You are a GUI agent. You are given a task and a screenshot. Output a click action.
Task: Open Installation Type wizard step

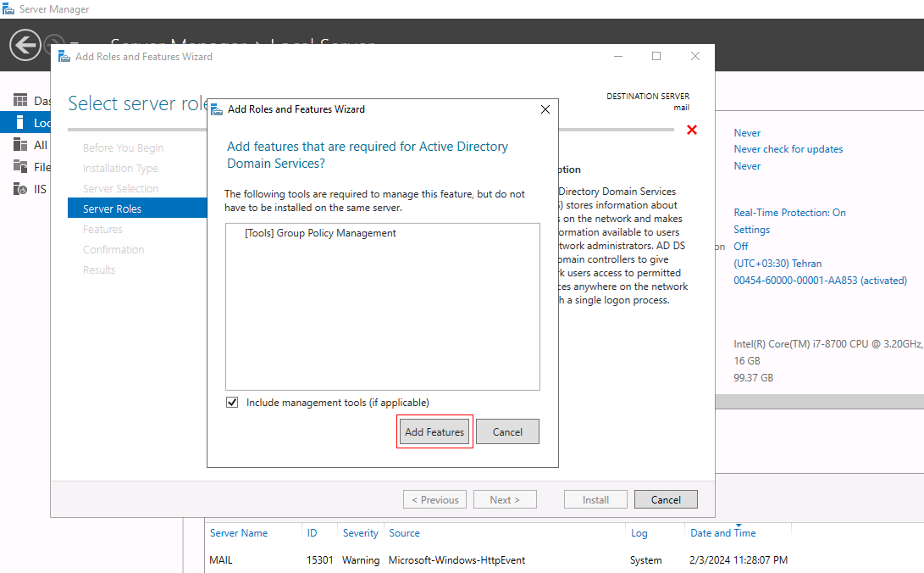click(120, 168)
